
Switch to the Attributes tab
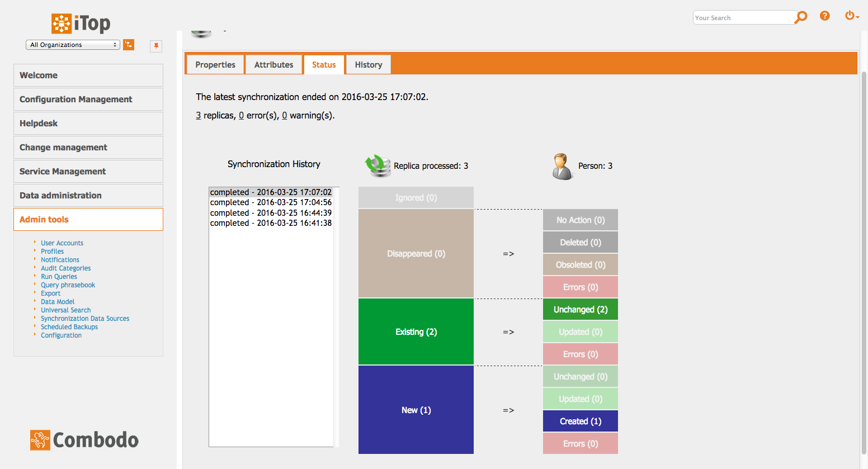point(273,65)
